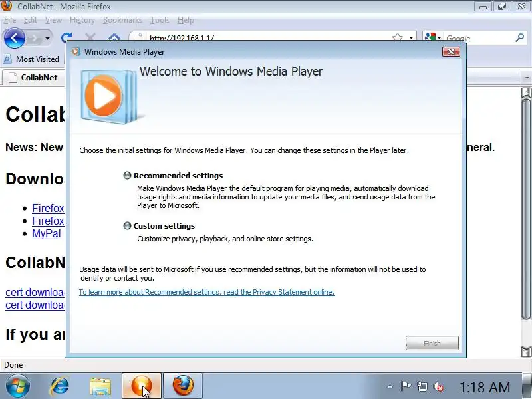Screen dimensions: 532x399
Task: Select the CollabNet tab
Action: (33, 78)
